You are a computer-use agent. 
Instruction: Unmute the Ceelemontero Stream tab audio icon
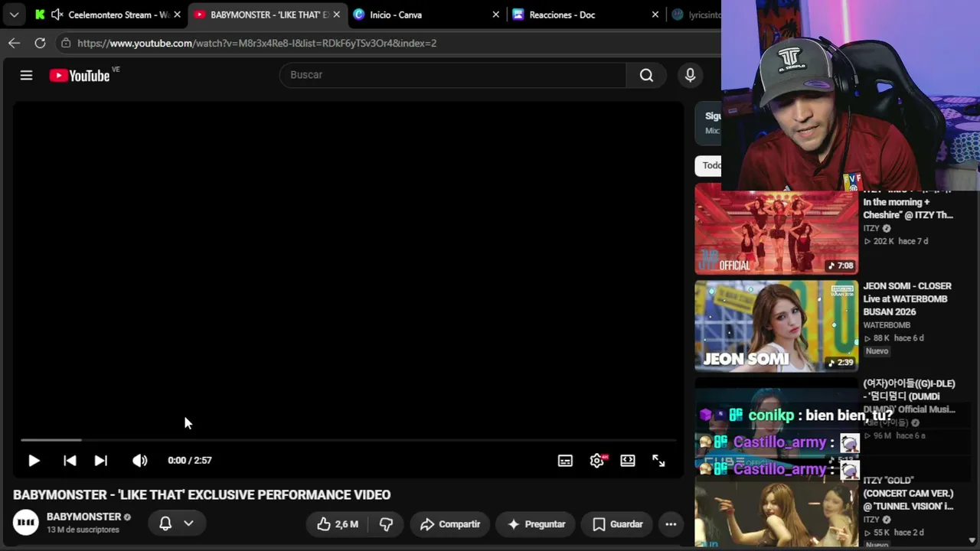tap(57, 15)
